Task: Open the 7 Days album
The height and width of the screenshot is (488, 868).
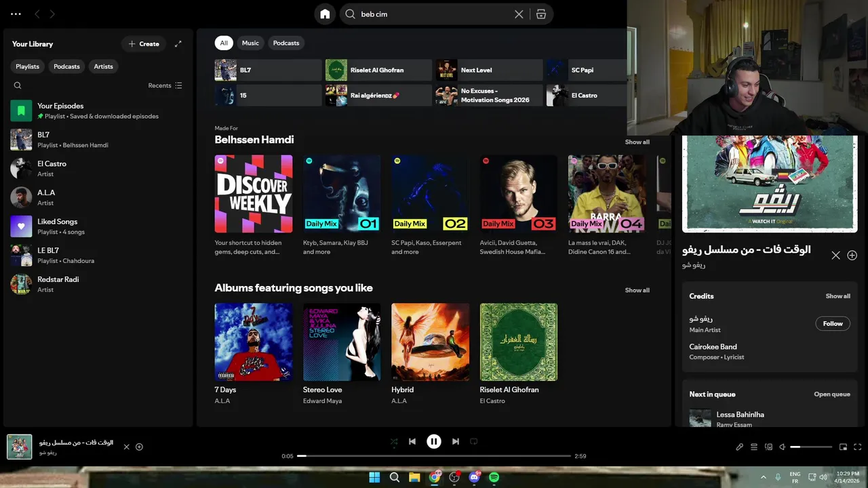Action: tap(254, 354)
